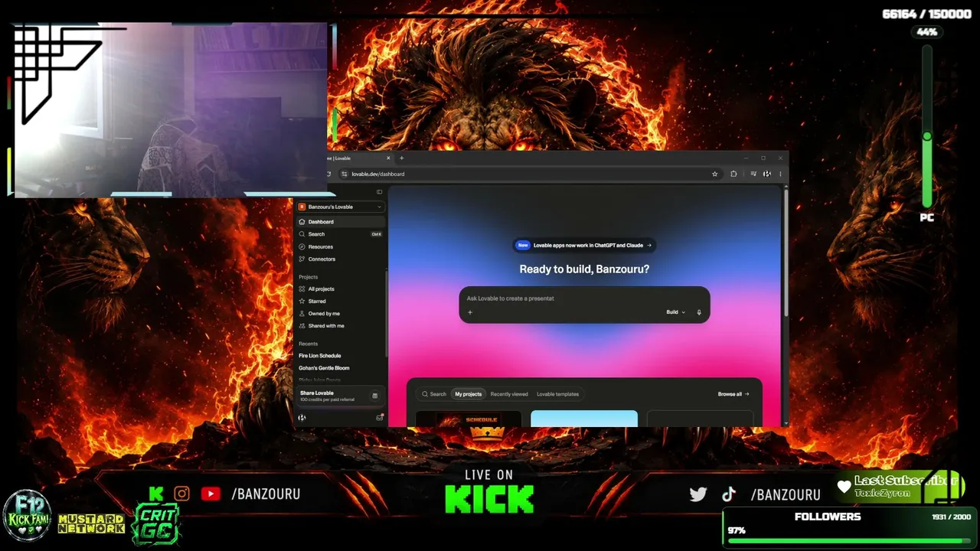Open the Build mode dropdown
980x551 pixels.
coord(675,312)
